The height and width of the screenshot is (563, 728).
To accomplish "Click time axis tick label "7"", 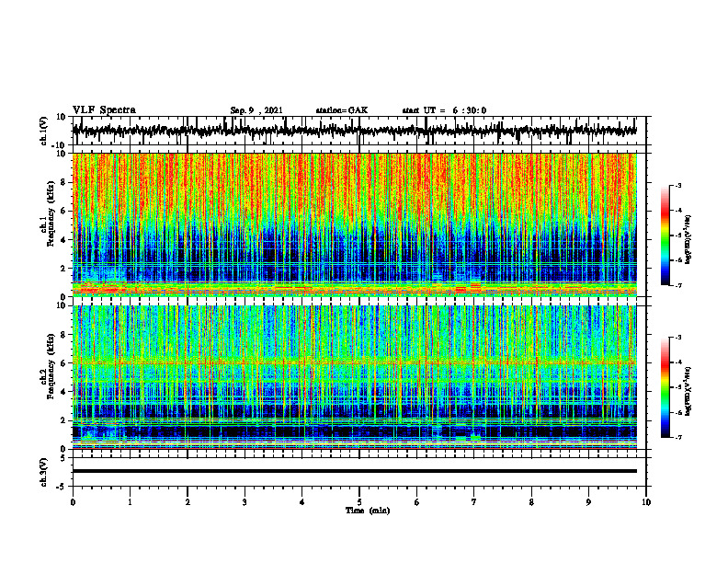I will (474, 502).
